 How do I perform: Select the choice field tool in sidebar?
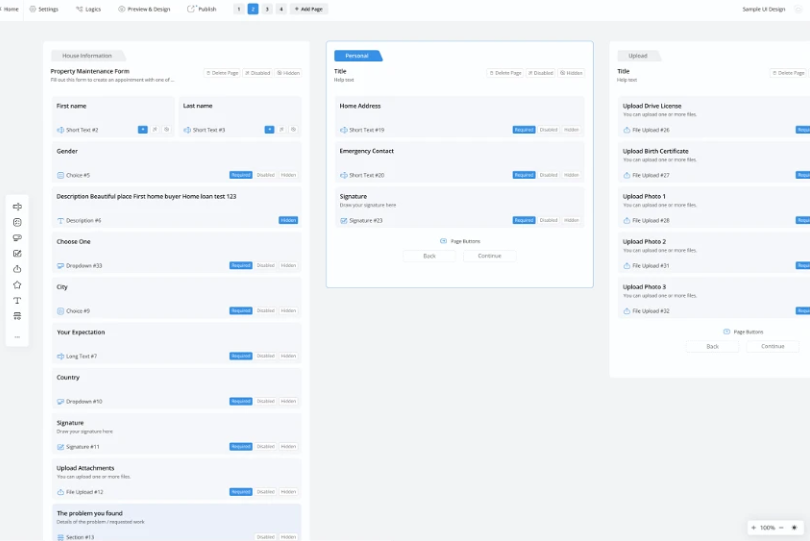pyautogui.click(x=17, y=222)
